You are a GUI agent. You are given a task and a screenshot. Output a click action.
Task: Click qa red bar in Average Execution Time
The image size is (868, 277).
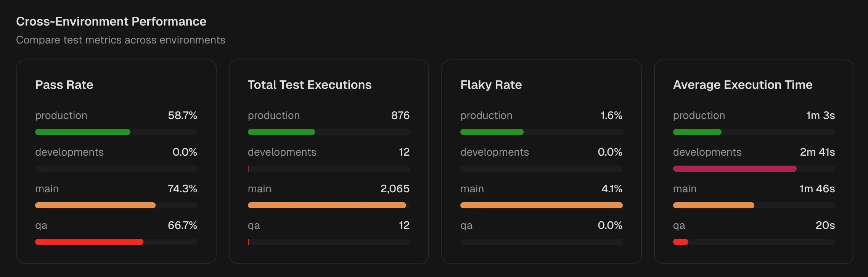pos(681,242)
